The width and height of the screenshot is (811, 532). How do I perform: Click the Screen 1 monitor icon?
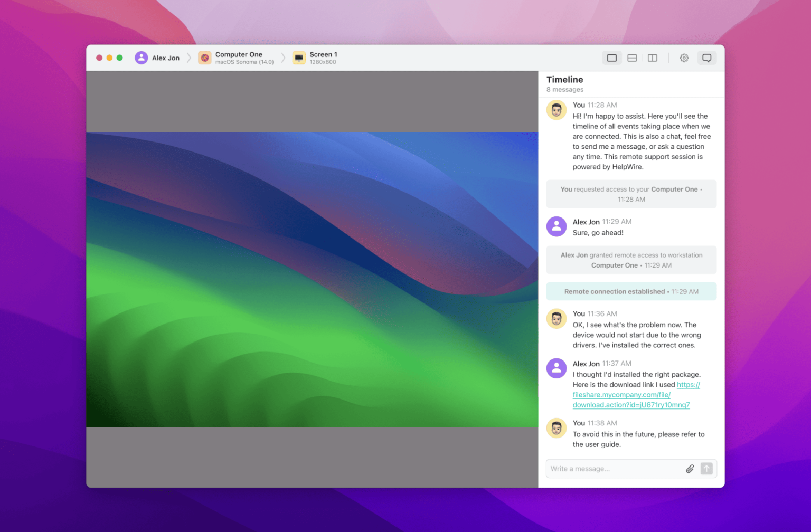pyautogui.click(x=299, y=58)
